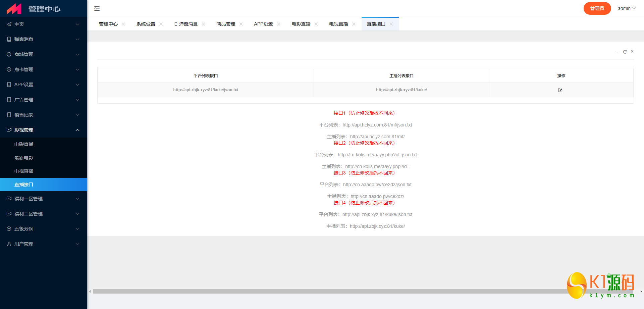The image size is (644, 309).
Task: Expand the 用户管理 sidebar menu
Action: tap(44, 244)
